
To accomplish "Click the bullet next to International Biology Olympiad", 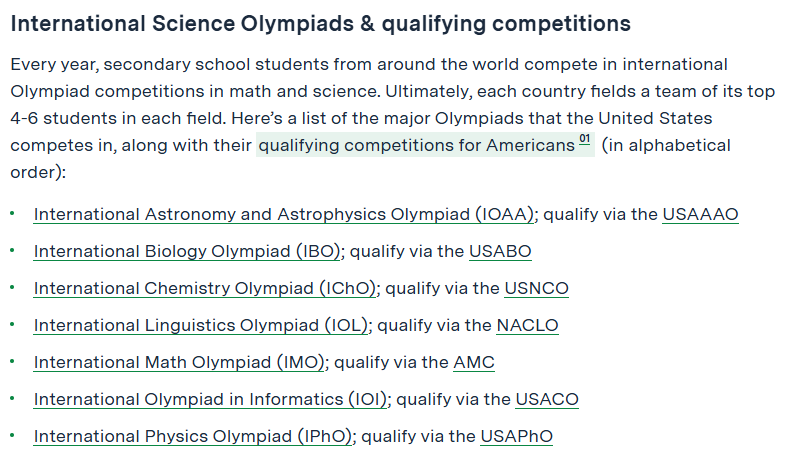I will (12, 251).
